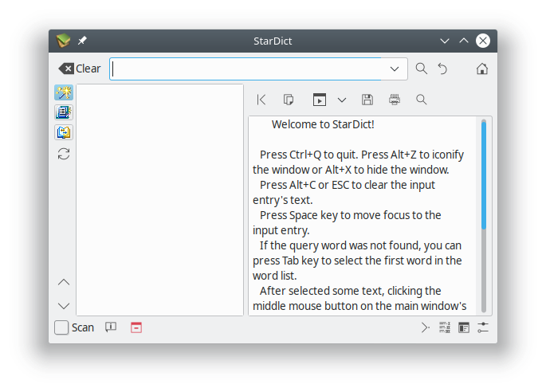546x392 pixels.
Task: Jump to first entry with bar-arrow icon
Action: coord(261,100)
